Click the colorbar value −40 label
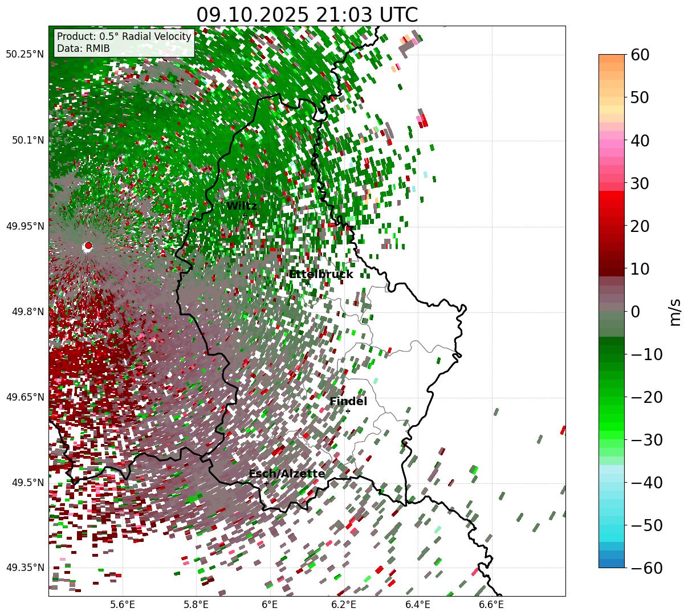 [646, 482]
